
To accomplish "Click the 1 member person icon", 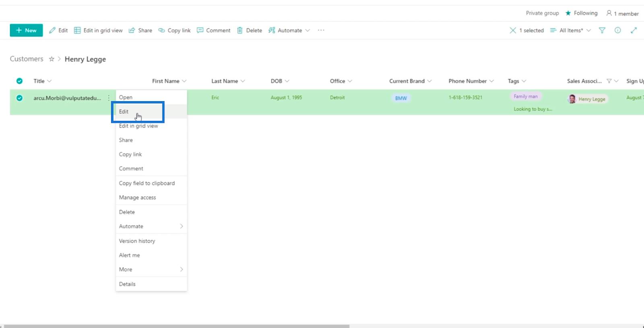I will point(609,13).
